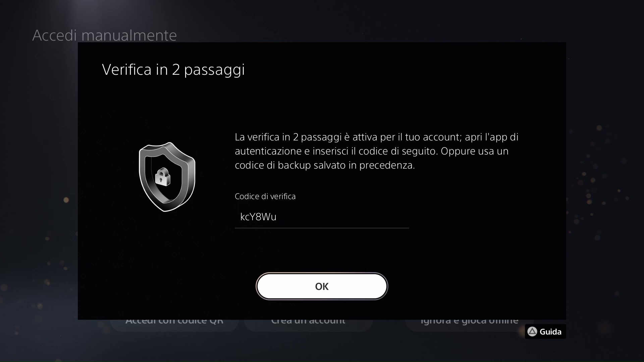The image size is (644, 362).
Task: Select Ignora e gioca offline option
Action: coord(469,322)
